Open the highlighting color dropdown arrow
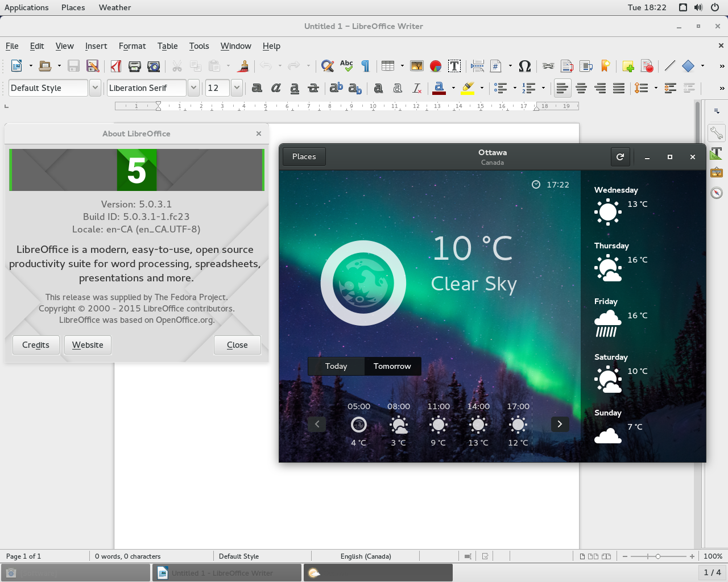 [x=482, y=88]
